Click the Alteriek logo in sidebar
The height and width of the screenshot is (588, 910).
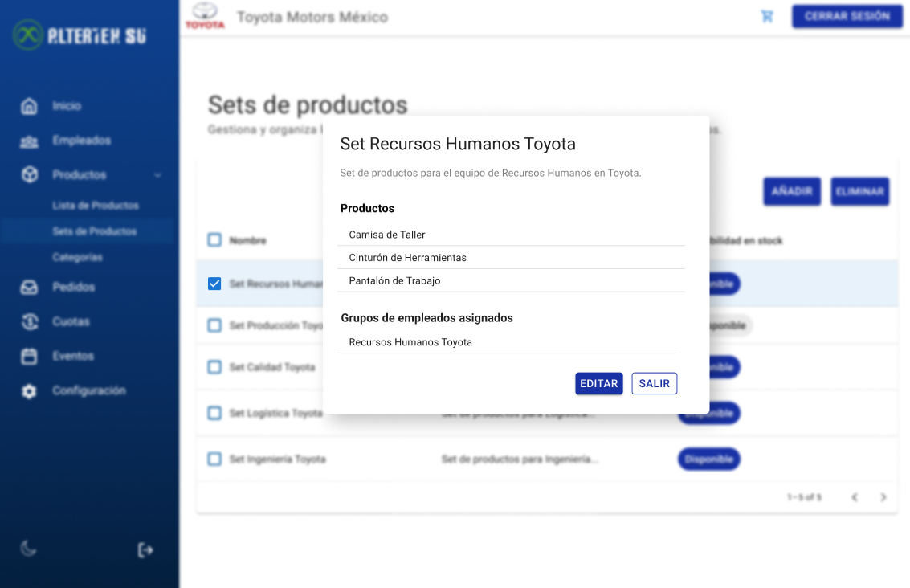[80, 35]
